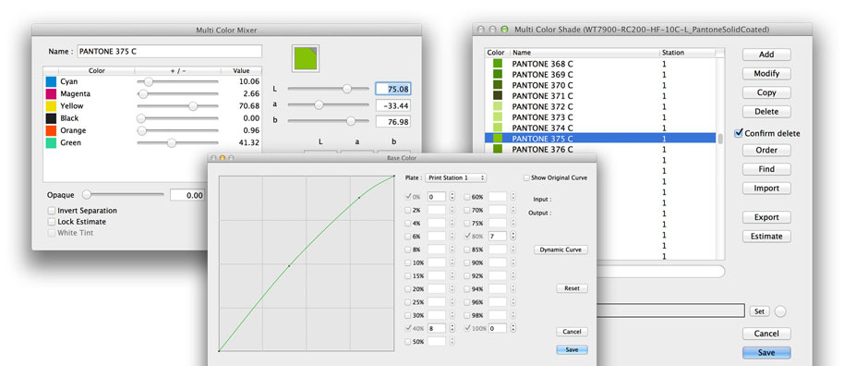
Task: Click the stepper beside the 0% value
Action: point(452,197)
